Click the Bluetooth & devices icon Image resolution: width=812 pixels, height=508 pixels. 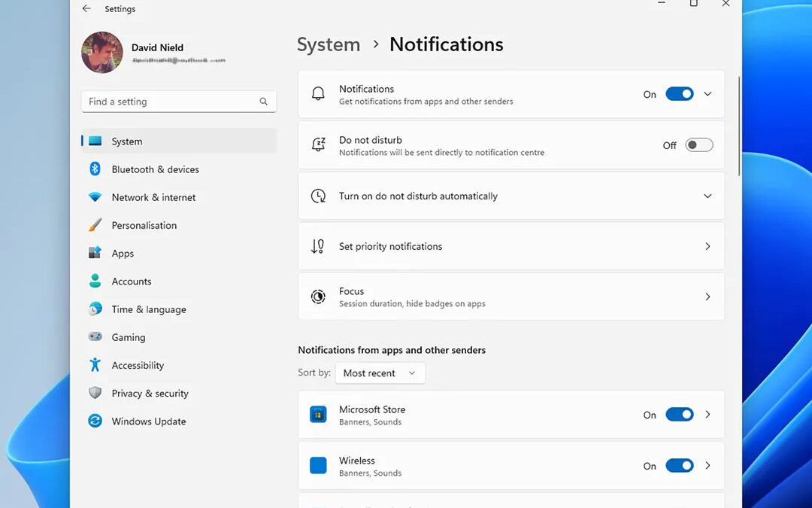[x=95, y=169]
